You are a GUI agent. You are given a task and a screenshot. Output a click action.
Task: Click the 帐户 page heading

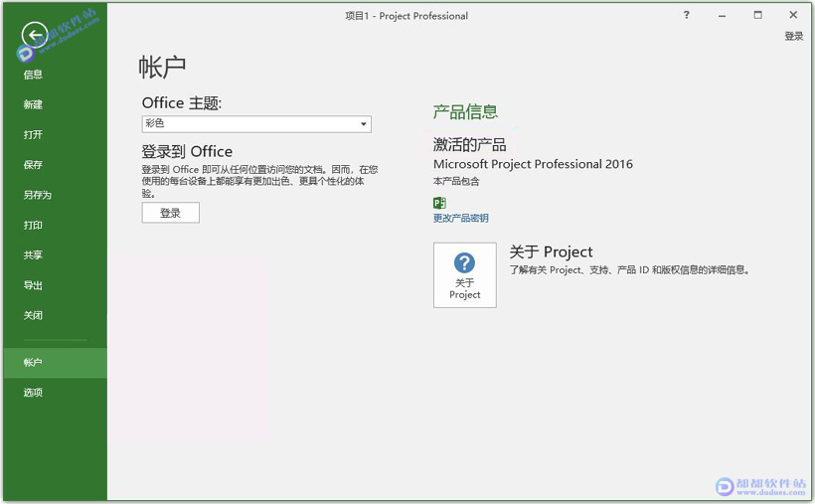162,68
